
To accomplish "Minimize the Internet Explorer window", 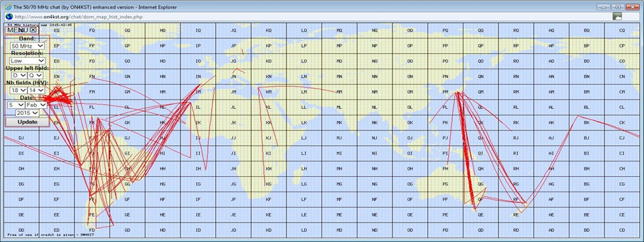I will click(x=603, y=7).
